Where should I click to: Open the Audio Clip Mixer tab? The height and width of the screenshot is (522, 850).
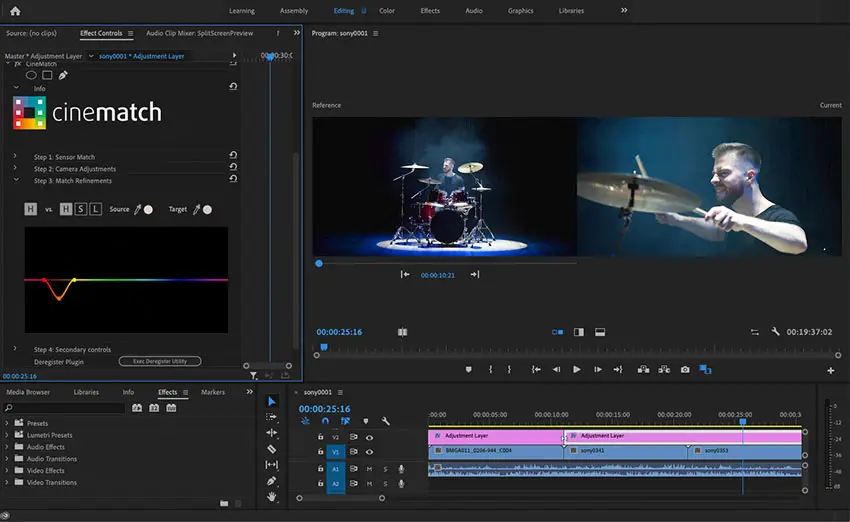point(199,33)
